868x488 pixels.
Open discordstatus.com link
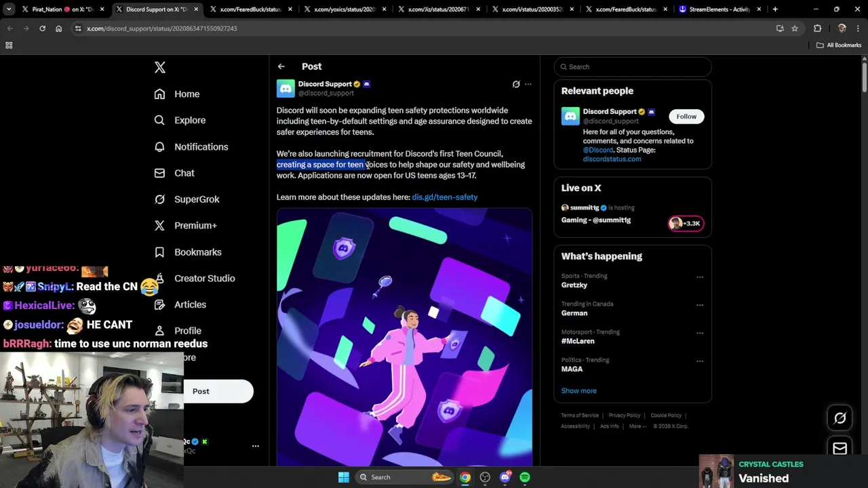click(612, 159)
